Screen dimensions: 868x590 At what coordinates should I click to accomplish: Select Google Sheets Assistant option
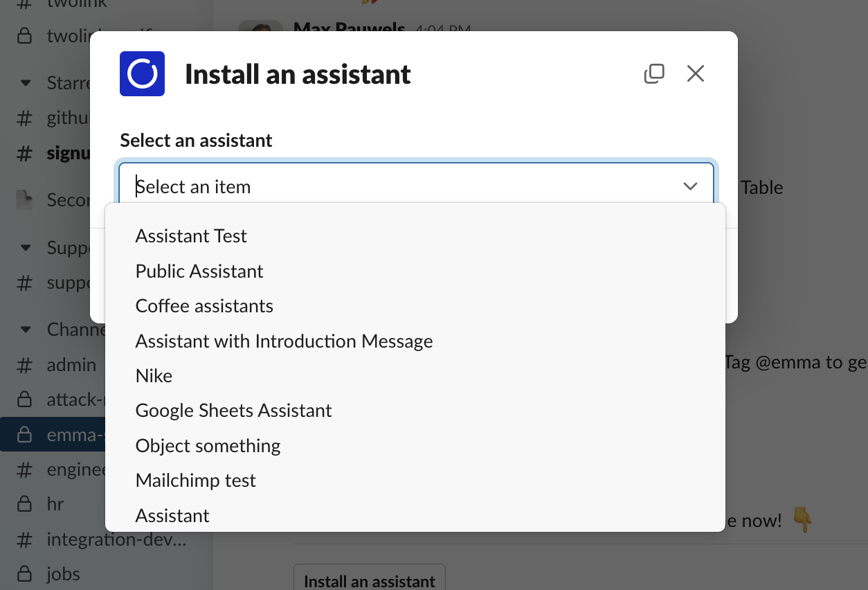click(x=233, y=411)
